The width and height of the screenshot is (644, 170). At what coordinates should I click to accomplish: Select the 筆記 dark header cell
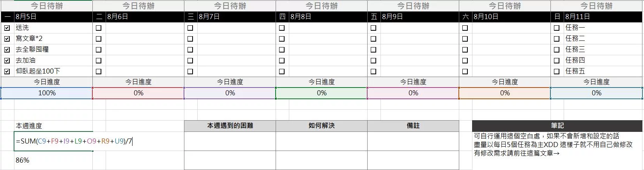pos(557,126)
